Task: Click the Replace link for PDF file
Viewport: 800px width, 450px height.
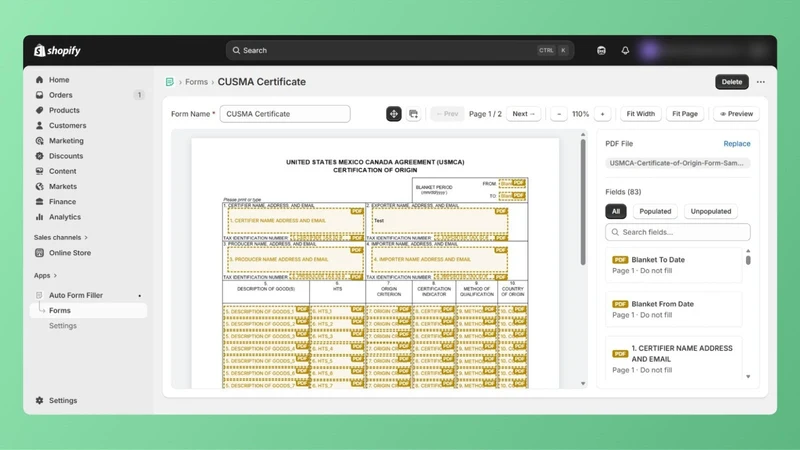Action: [x=737, y=144]
